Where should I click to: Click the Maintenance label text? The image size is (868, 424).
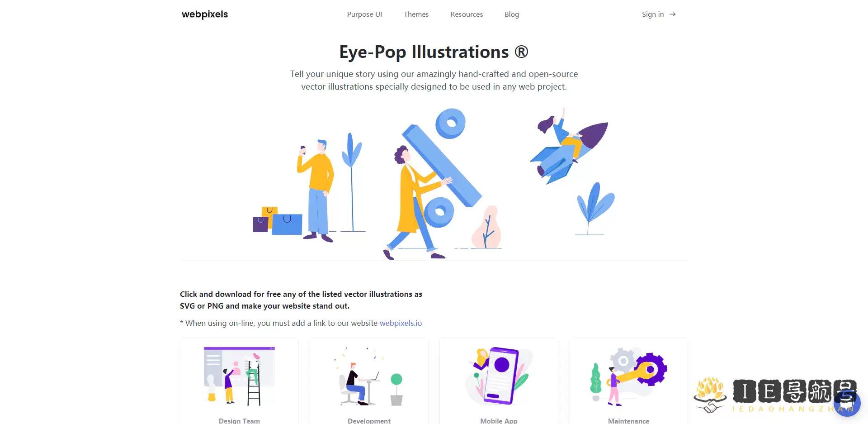point(628,420)
